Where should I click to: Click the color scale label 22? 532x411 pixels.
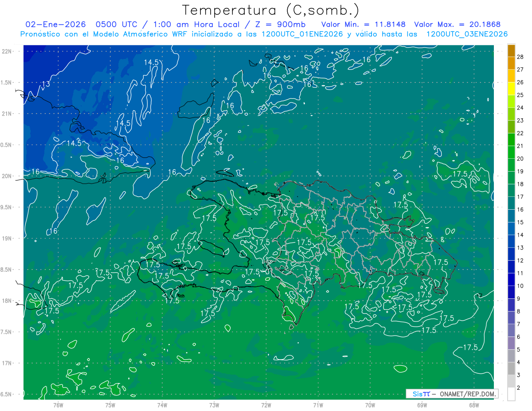(520, 133)
